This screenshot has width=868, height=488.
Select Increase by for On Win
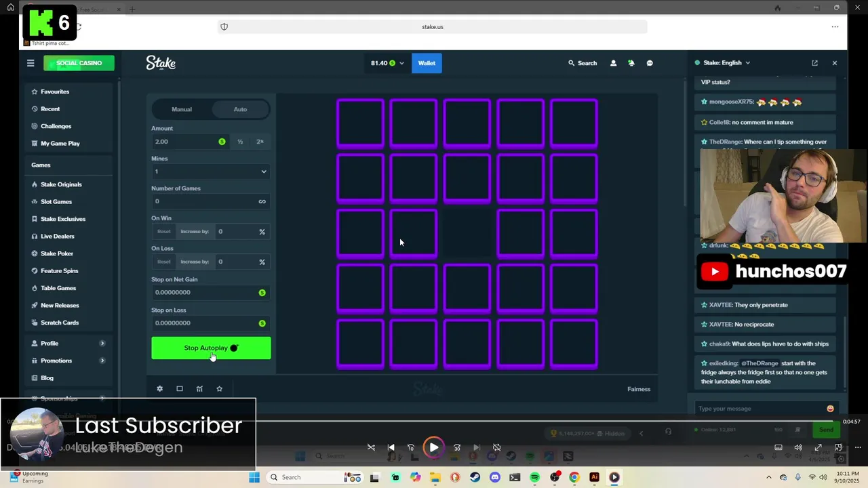point(195,232)
